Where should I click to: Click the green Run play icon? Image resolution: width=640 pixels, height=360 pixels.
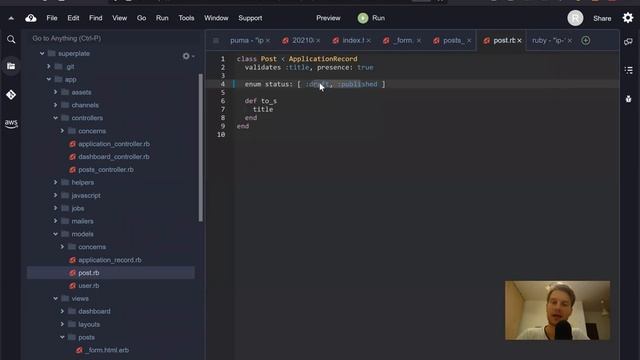point(363,18)
